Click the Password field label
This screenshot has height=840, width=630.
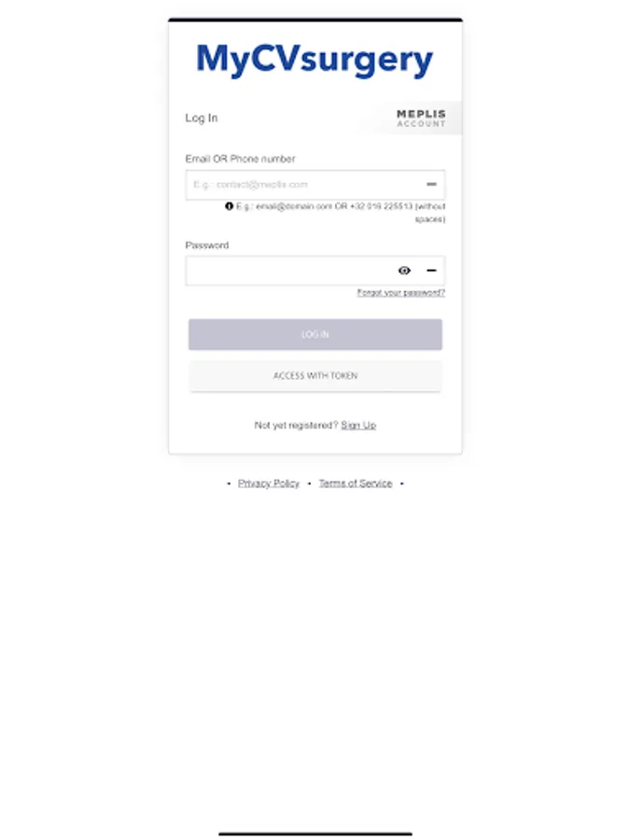[x=206, y=245]
